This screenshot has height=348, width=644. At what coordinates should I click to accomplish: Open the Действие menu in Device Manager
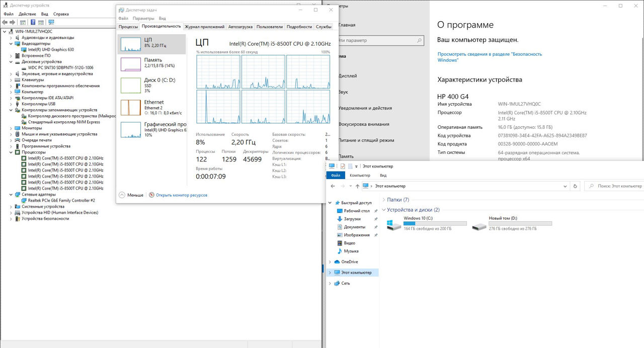27,14
